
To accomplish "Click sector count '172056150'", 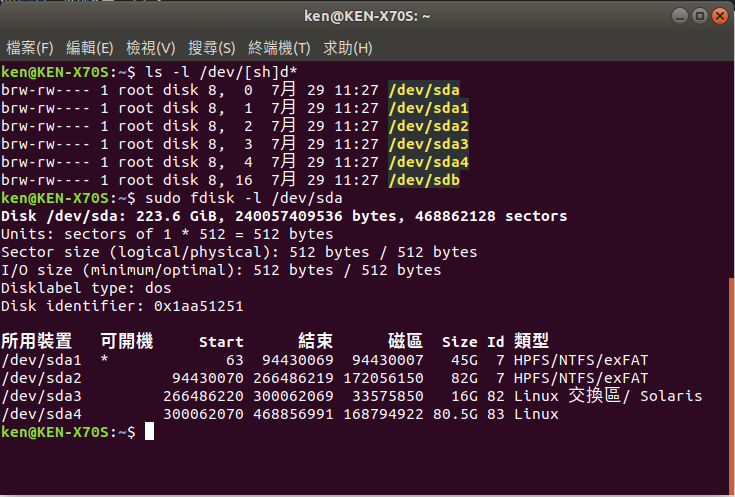I will tap(383, 378).
